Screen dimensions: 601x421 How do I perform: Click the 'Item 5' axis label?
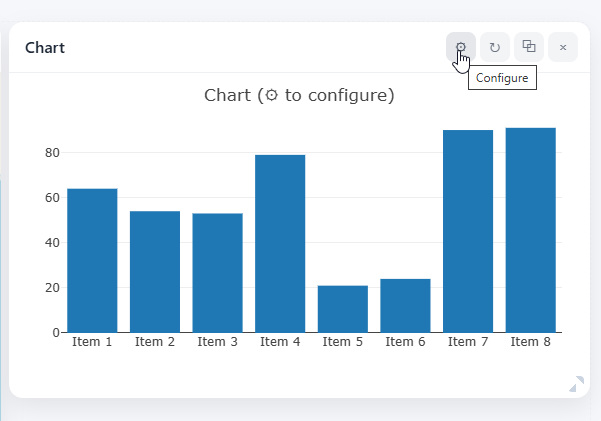[343, 342]
